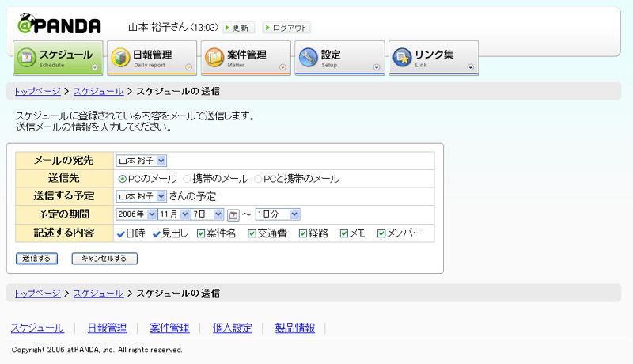Open the 1日分 duration dropdown
633x364 pixels.
coord(278,214)
